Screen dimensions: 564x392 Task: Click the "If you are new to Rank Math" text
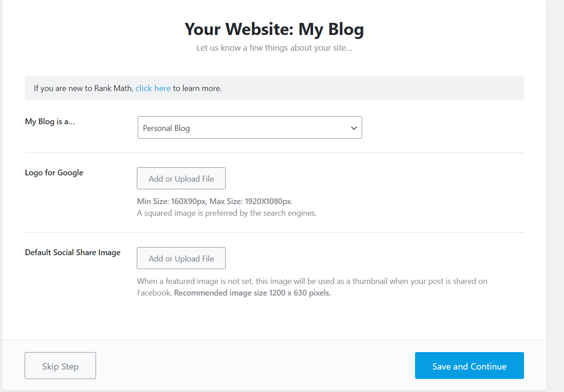[x=83, y=88]
